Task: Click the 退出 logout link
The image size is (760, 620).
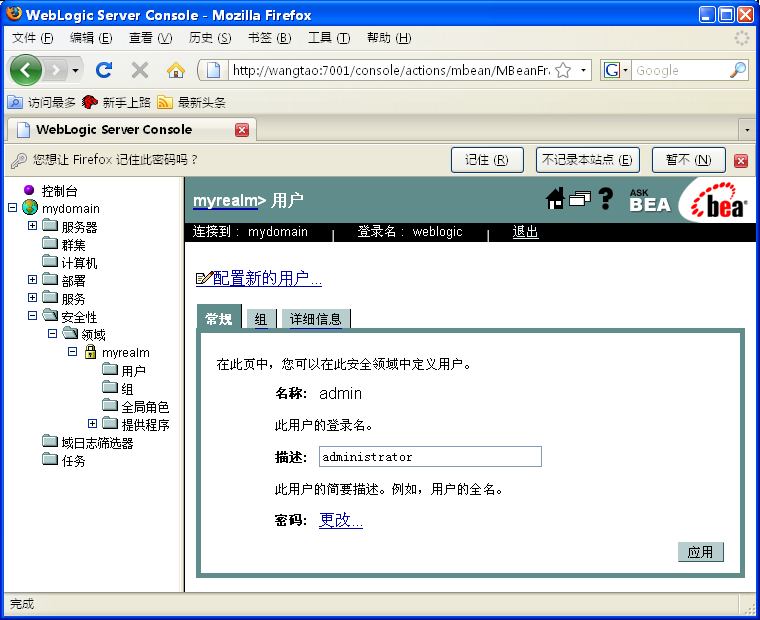Action: [x=525, y=232]
